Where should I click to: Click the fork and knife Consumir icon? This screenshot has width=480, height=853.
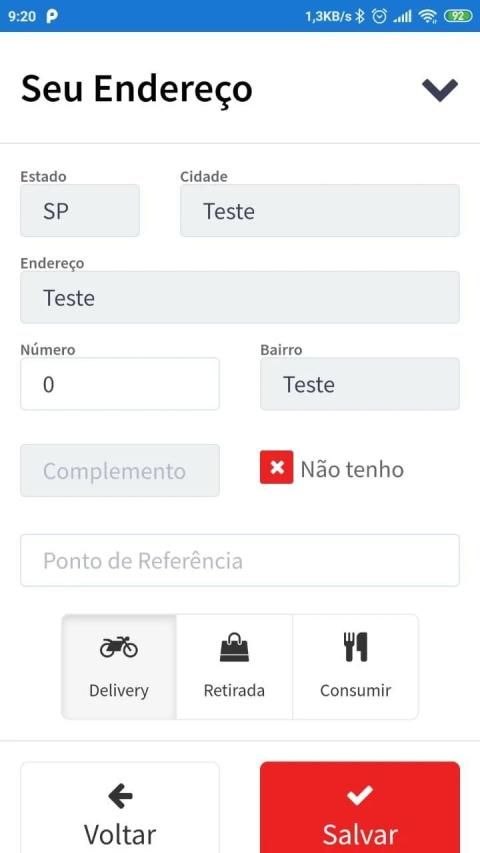click(355, 647)
